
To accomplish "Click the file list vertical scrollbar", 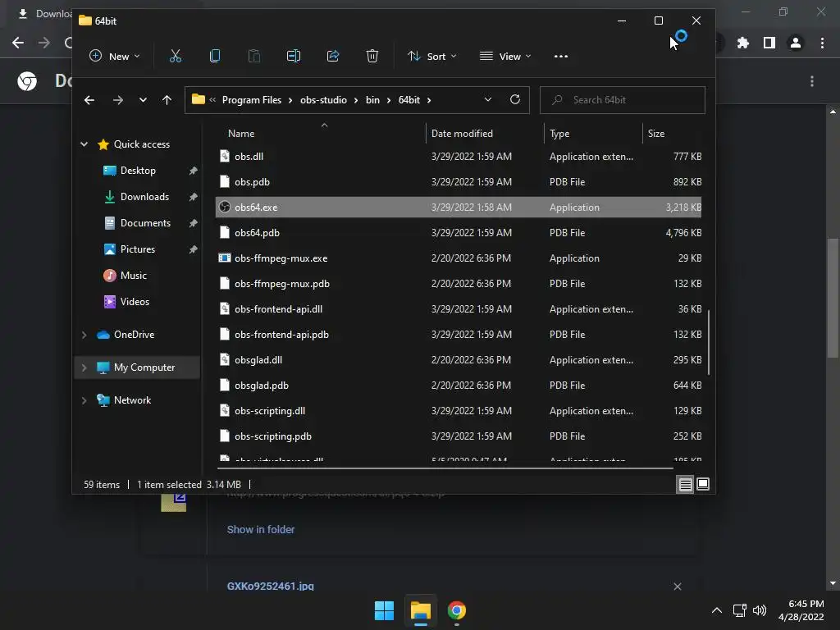I will pos(708,343).
